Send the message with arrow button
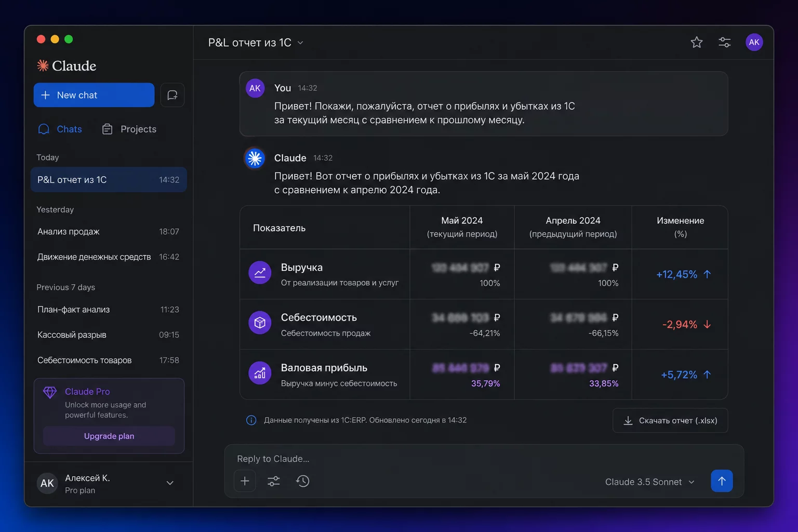The height and width of the screenshot is (532, 798). [722, 481]
